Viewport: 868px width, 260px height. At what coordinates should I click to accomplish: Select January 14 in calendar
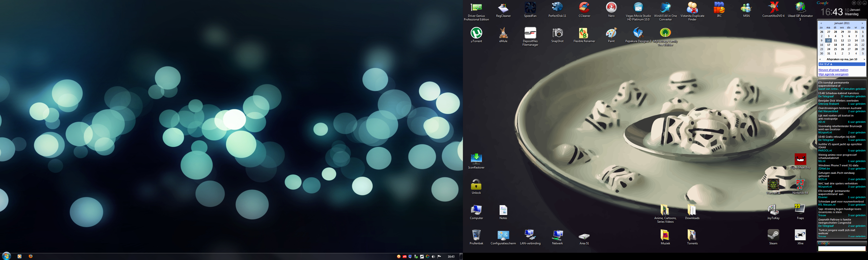coord(856,40)
